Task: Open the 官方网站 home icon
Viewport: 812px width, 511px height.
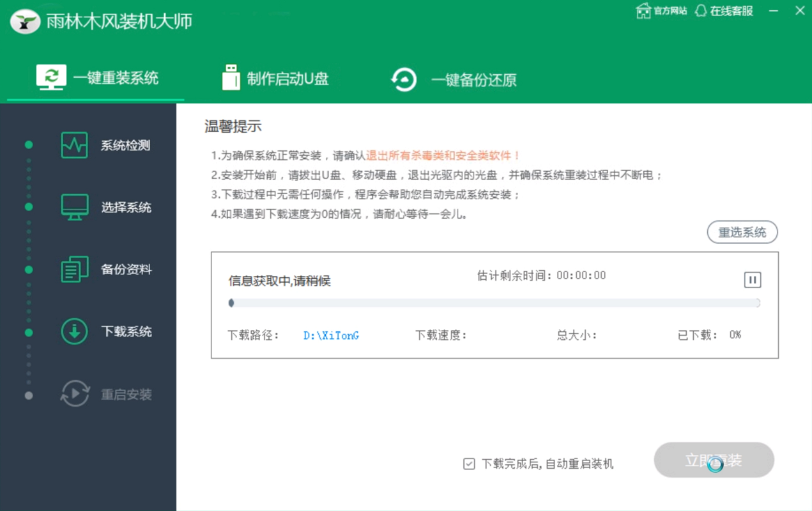Action: tap(643, 11)
